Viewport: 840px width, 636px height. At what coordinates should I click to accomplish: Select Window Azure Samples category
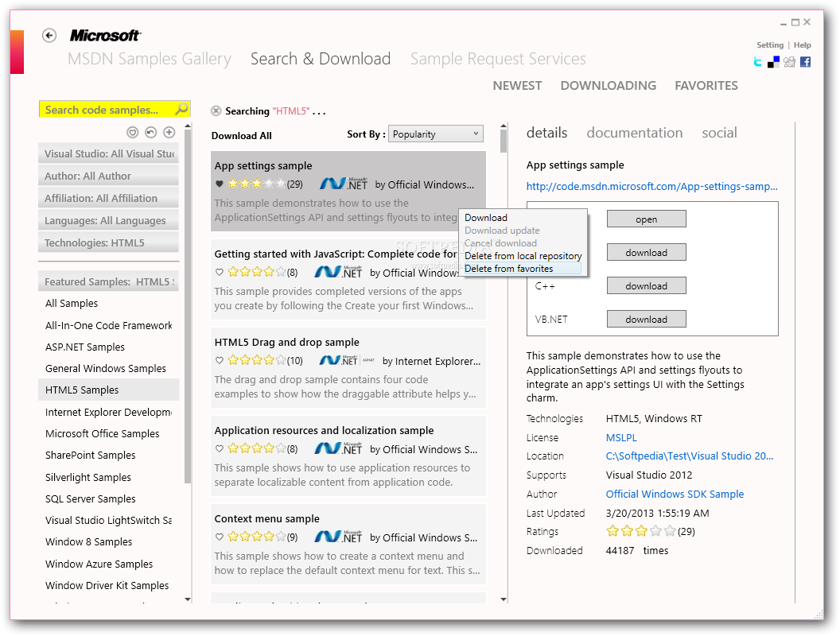[109, 564]
